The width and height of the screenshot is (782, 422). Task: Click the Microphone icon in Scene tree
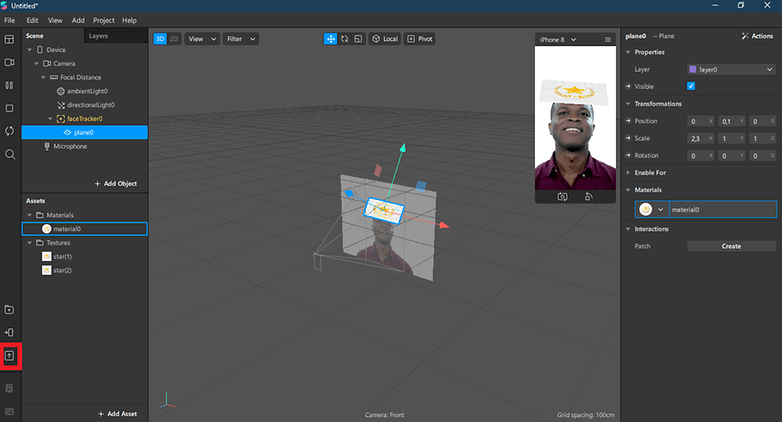pyautogui.click(x=47, y=146)
